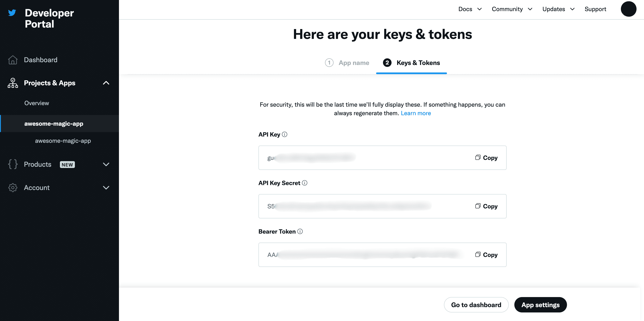Screen dimensions: 644x321
Task: Open Dashboard via the house icon
Action: point(13,60)
